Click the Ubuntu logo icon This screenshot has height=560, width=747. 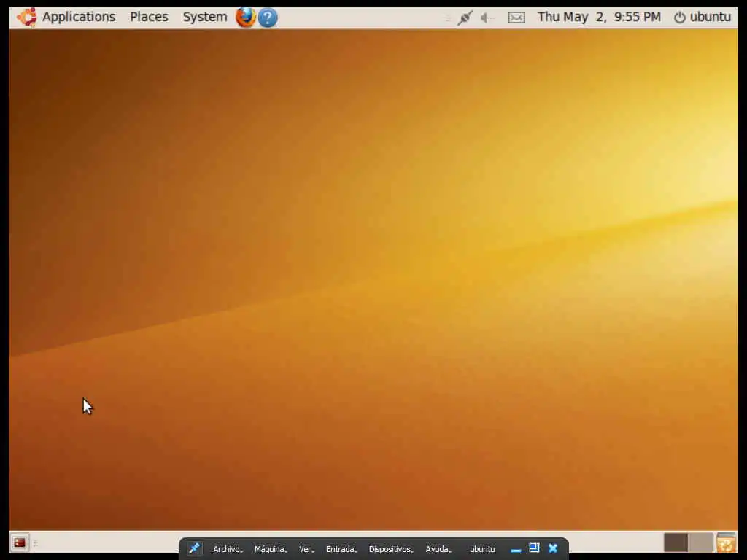[27, 17]
